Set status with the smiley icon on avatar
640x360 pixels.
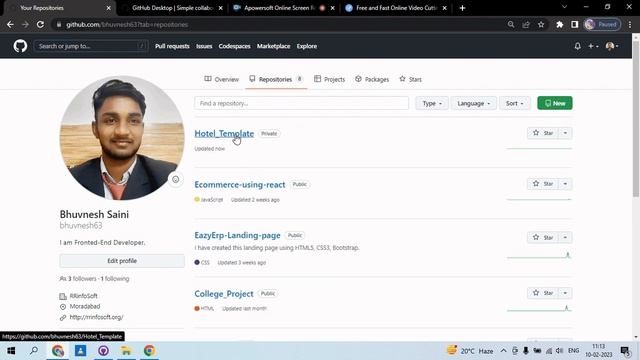[176, 180]
